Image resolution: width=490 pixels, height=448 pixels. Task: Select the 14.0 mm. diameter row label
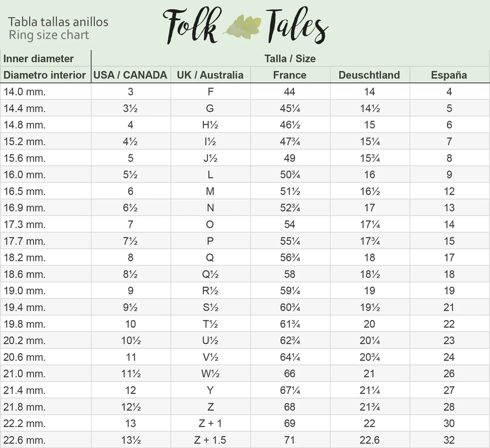(24, 92)
